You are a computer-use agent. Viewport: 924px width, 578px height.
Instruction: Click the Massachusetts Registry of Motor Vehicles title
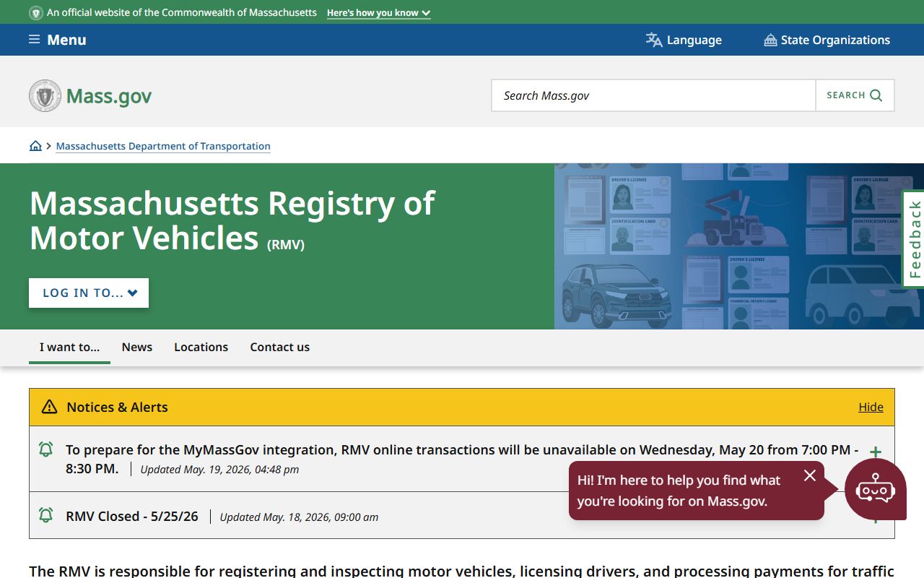[x=232, y=220]
